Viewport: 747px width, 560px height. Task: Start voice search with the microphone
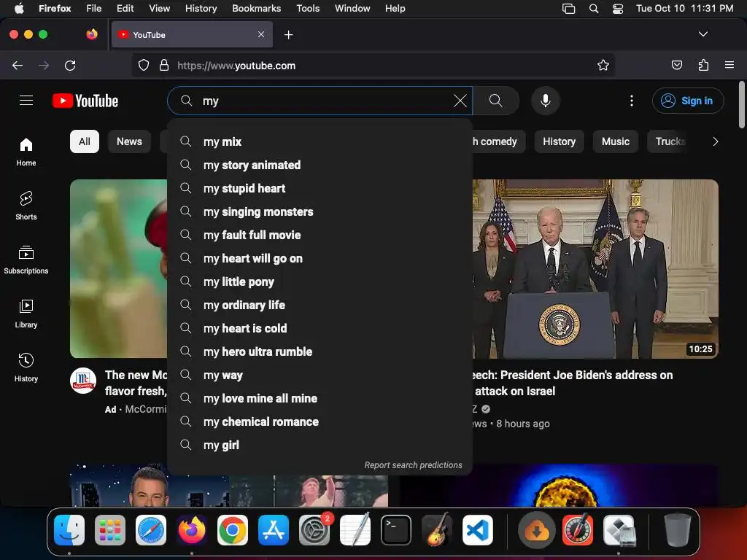546,101
